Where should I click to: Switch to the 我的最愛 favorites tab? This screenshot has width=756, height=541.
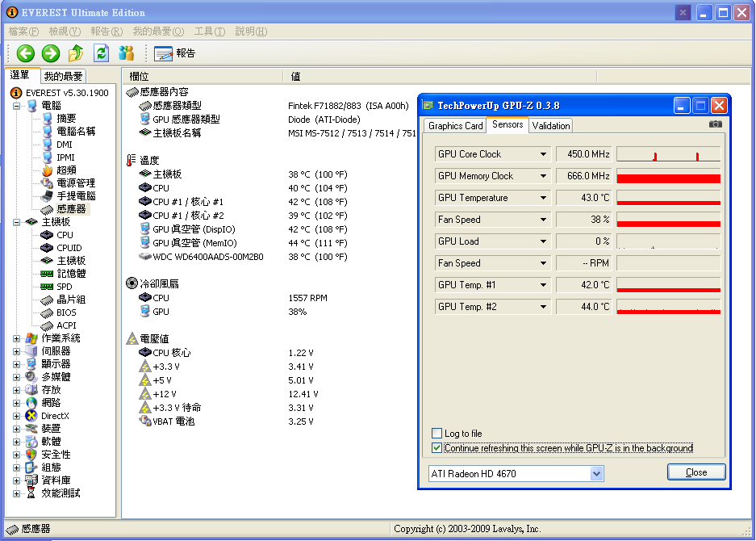point(63,76)
